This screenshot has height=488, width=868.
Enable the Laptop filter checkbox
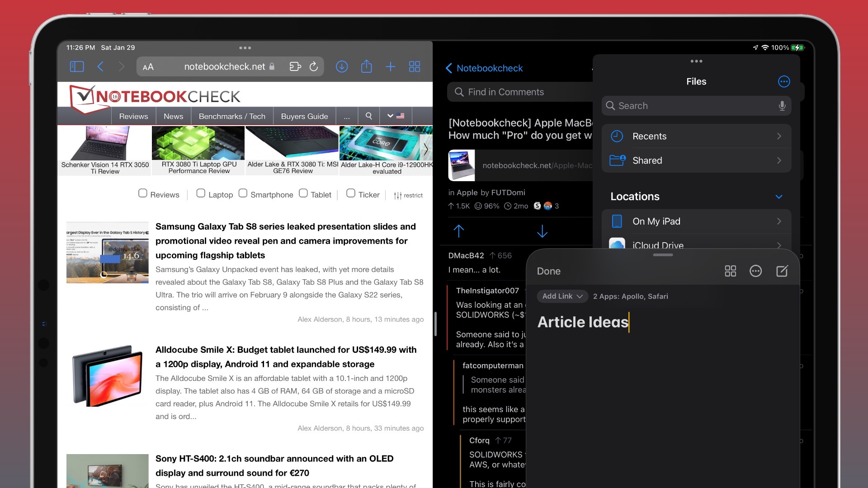201,193
